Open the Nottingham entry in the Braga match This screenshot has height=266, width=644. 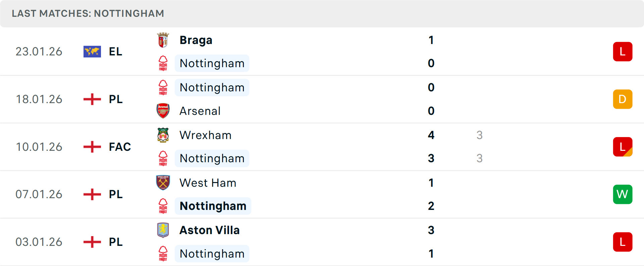(212, 63)
